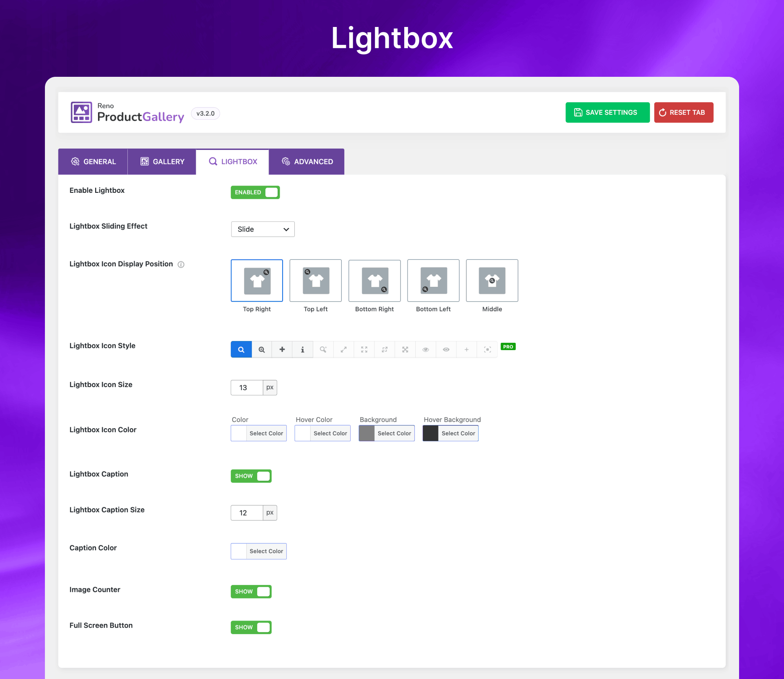The height and width of the screenshot is (679, 784).
Task: Open the General tab
Action: tap(93, 162)
